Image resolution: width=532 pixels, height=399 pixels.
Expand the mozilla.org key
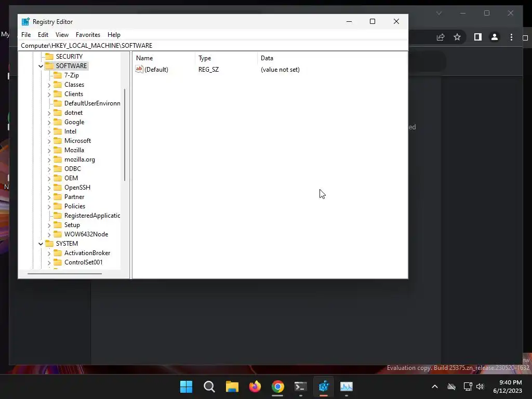(49, 159)
